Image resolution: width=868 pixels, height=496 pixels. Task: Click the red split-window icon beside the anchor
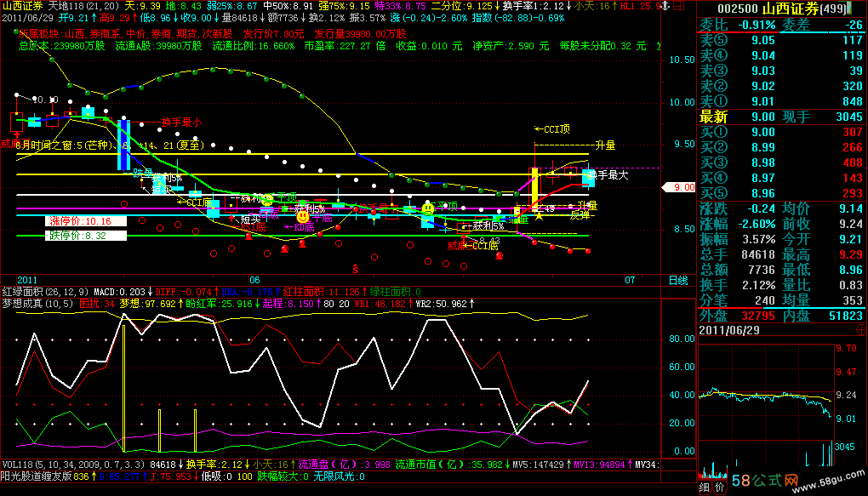[x=678, y=6]
